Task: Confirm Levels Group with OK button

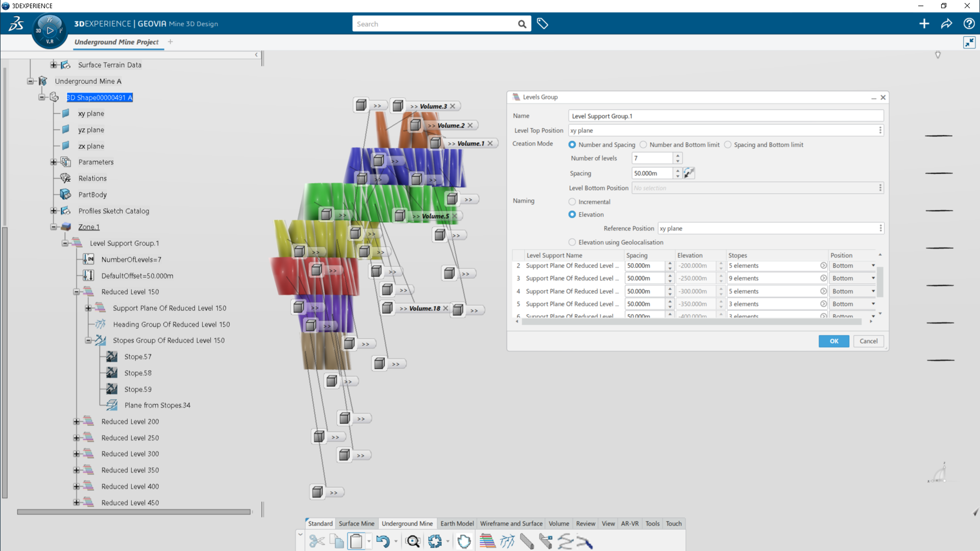Action: [833, 341]
